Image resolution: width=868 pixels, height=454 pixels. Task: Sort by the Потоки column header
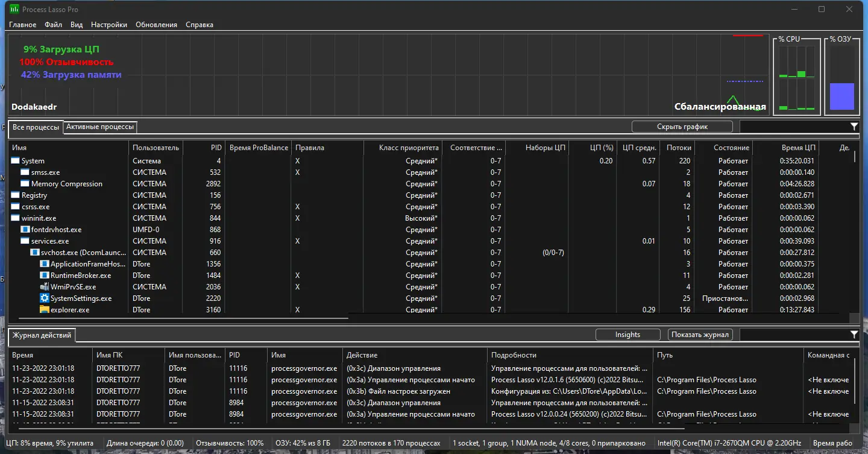tap(677, 148)
